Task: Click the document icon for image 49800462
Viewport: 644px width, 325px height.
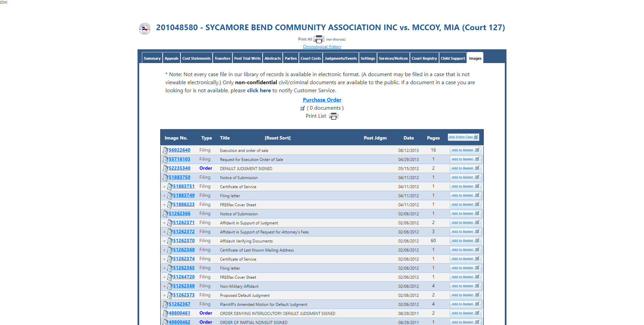Action: point(165,322)
